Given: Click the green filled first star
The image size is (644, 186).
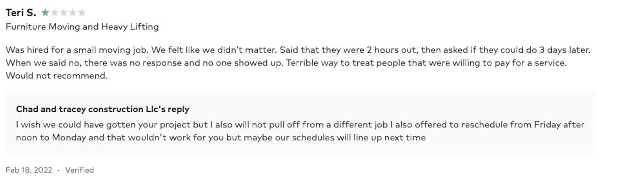Looking at the screenshot, I should pos(45,13).
